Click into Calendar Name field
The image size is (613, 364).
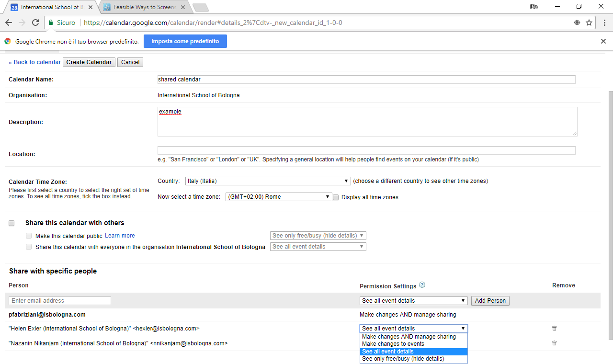366,80
